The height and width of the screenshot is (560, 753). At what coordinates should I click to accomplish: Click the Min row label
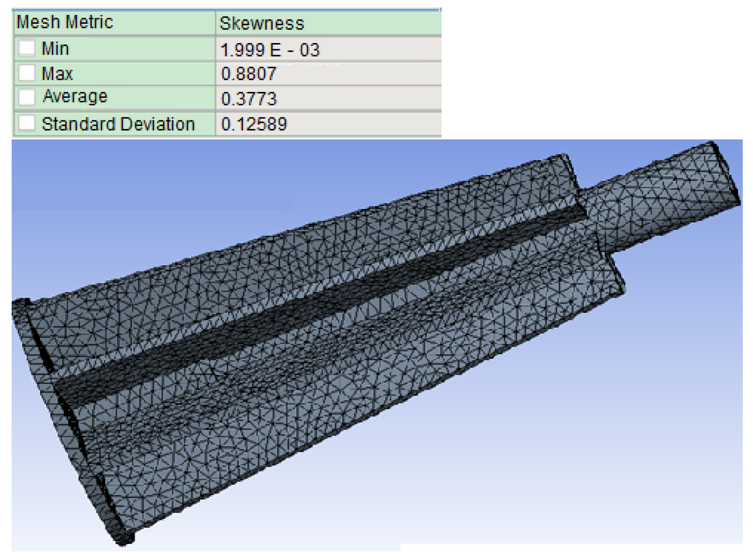pos(55,48)
